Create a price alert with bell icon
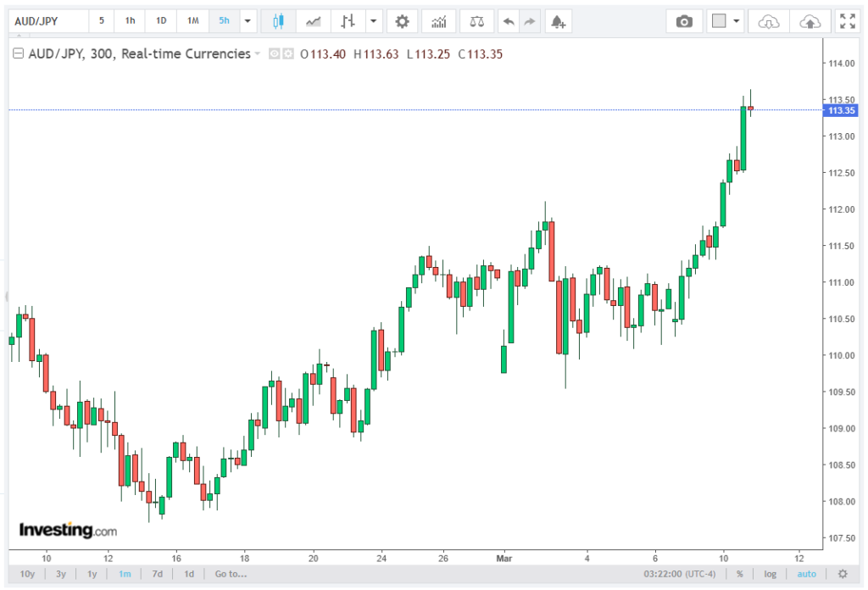868x590 pixels. point(557,21)
